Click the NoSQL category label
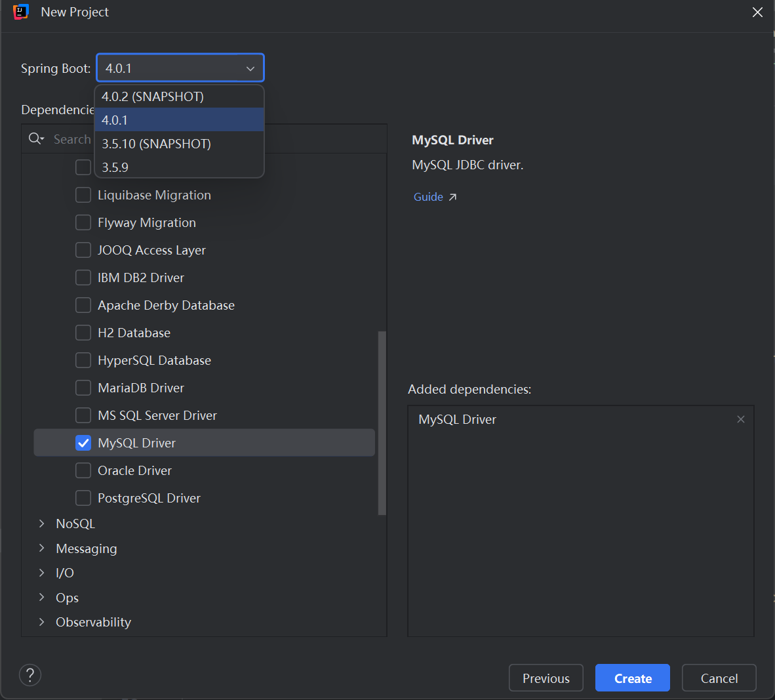The height and width of the screenshot is (700, 775). tap(75, 524)
